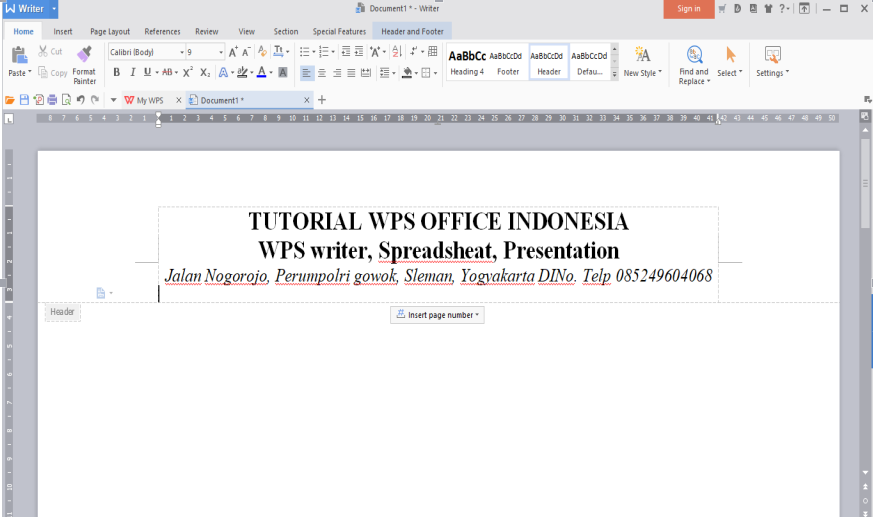Activate the Format Painter brush
The image size is (873, 517).
point(84,66)
